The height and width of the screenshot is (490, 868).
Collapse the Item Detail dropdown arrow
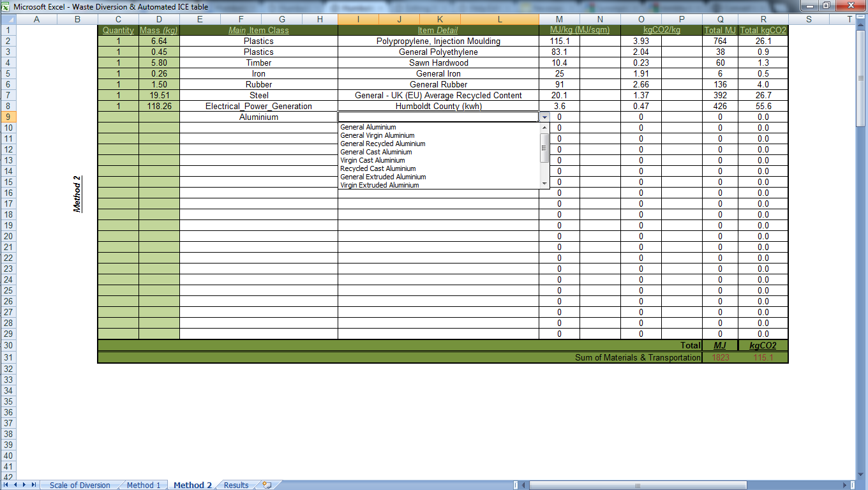point(544,117)
